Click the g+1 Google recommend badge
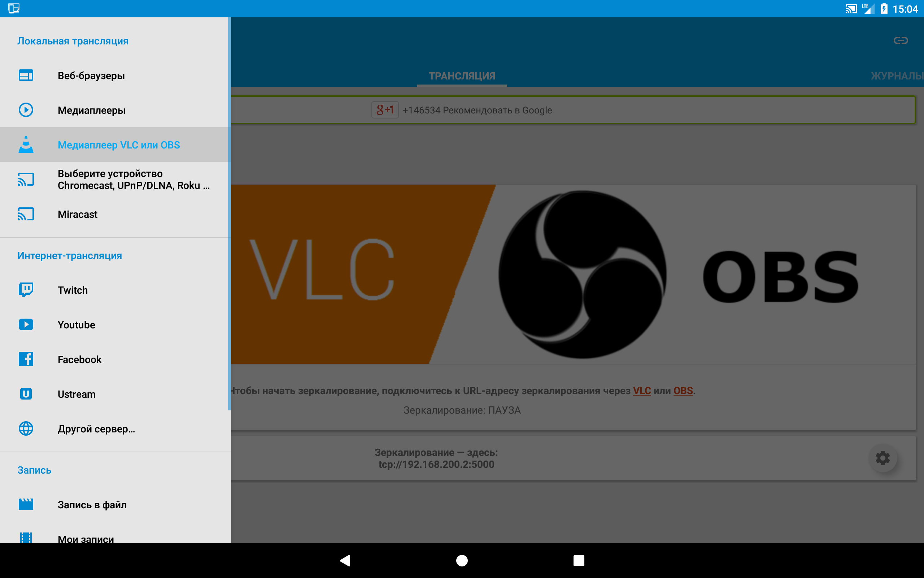This screenshot has height=578, width=924. (385, 110)
